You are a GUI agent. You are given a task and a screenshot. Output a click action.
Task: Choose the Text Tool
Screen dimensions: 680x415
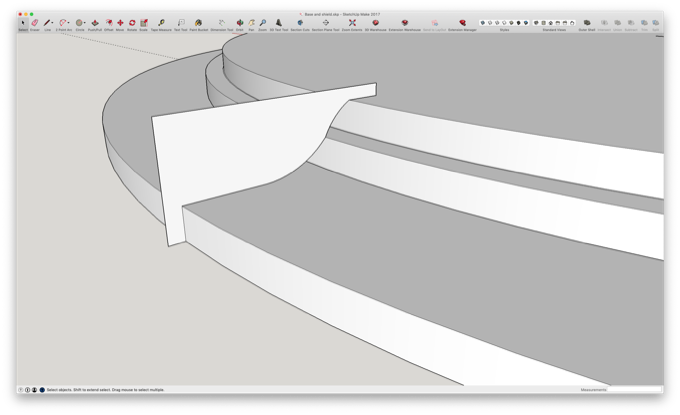(181, 23)
